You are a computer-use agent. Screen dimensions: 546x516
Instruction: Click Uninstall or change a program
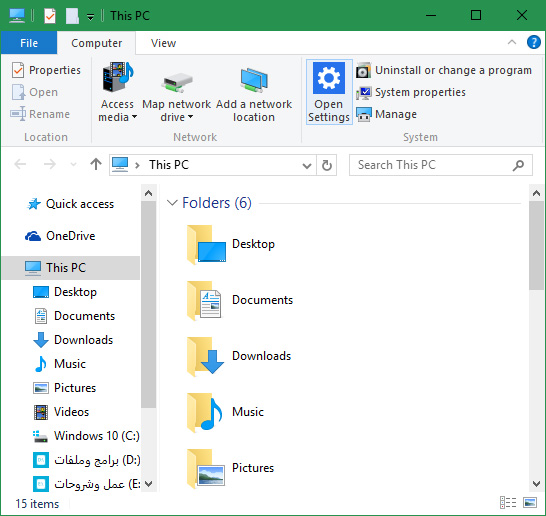click(x=444, y=70)
